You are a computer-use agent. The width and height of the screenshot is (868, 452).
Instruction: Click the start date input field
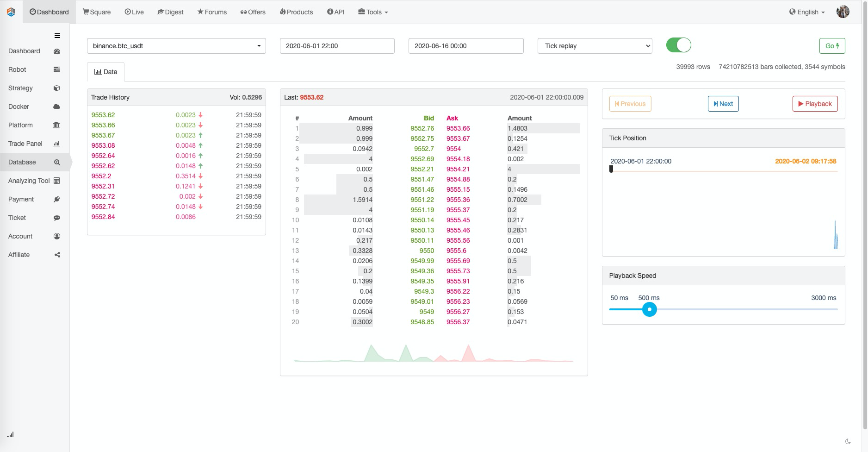click(x=337, y=46)
